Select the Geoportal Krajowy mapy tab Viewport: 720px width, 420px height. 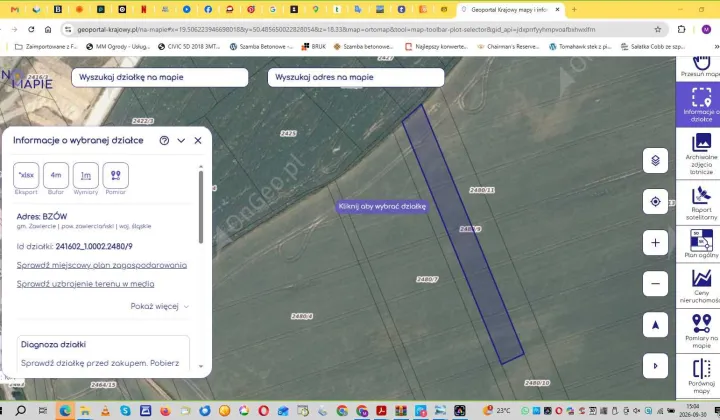[x=509, y=9]
